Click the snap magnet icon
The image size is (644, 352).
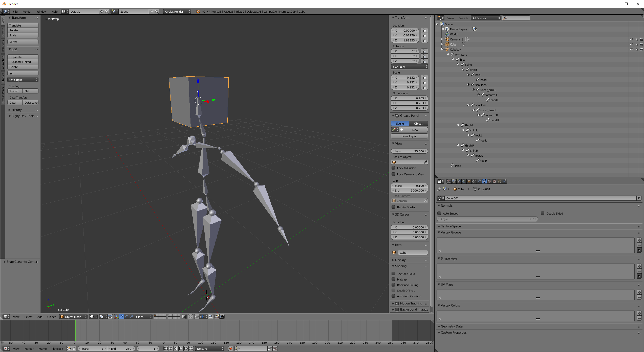[x=197, y=317]
